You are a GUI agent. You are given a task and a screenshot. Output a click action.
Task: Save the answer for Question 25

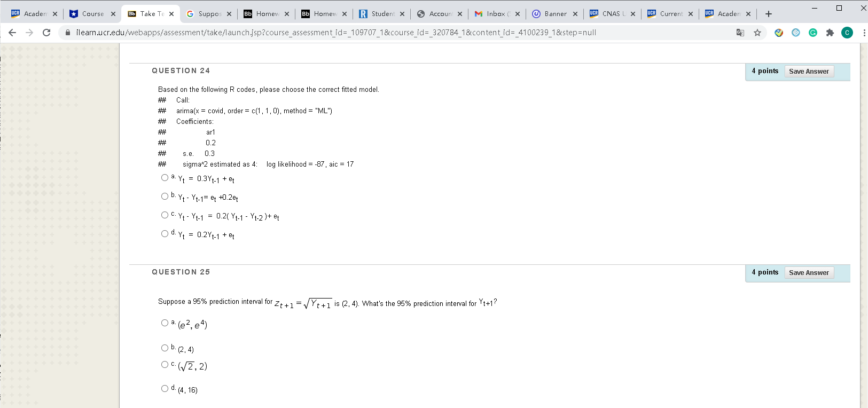pyautogui.click(x=809, y=273)
